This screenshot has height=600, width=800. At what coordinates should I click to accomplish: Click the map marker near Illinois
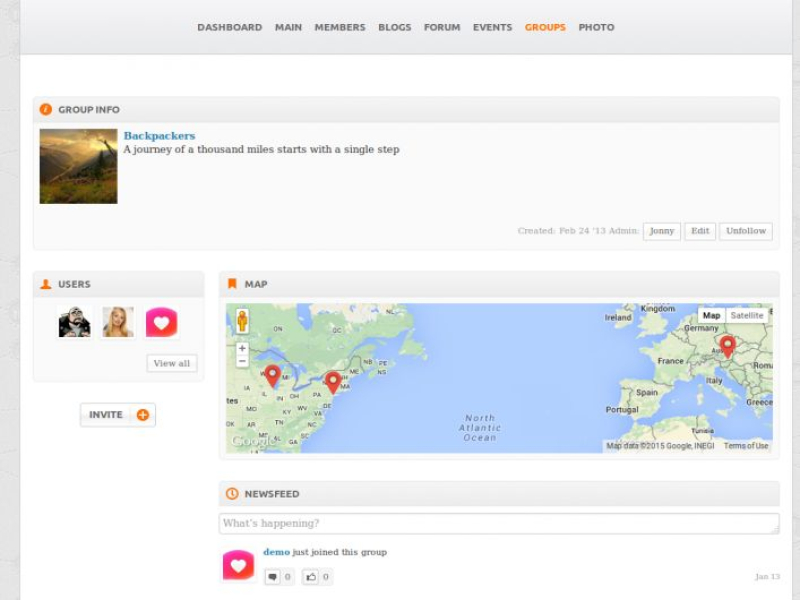pyautogui.click(x=272, y=375)
